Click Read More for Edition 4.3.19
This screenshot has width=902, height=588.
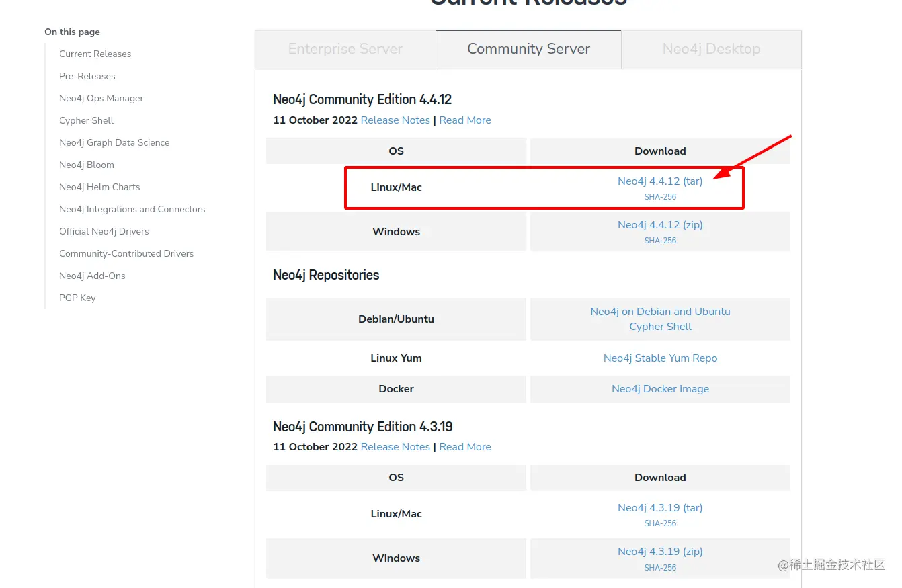tap(465, 447)
